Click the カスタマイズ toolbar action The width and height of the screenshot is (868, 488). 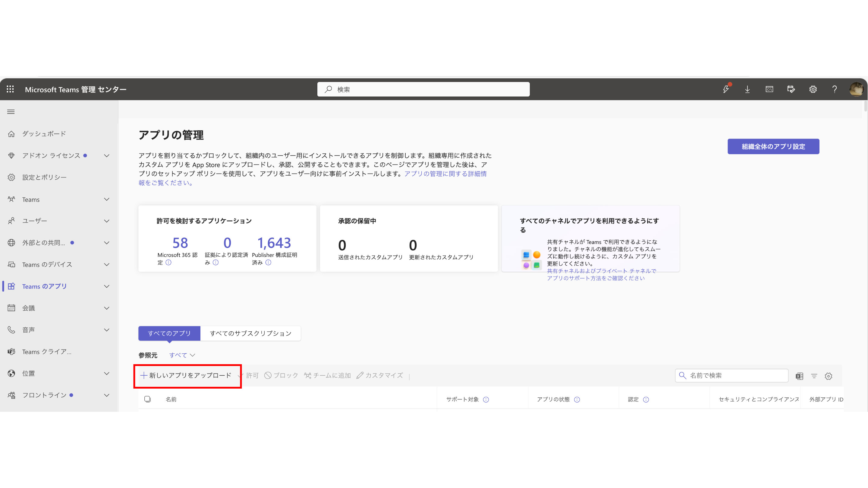(379, 375)
